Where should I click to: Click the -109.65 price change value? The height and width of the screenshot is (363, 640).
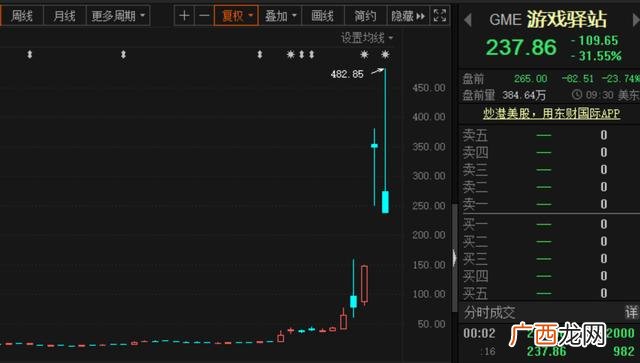(x=595, y=40)
